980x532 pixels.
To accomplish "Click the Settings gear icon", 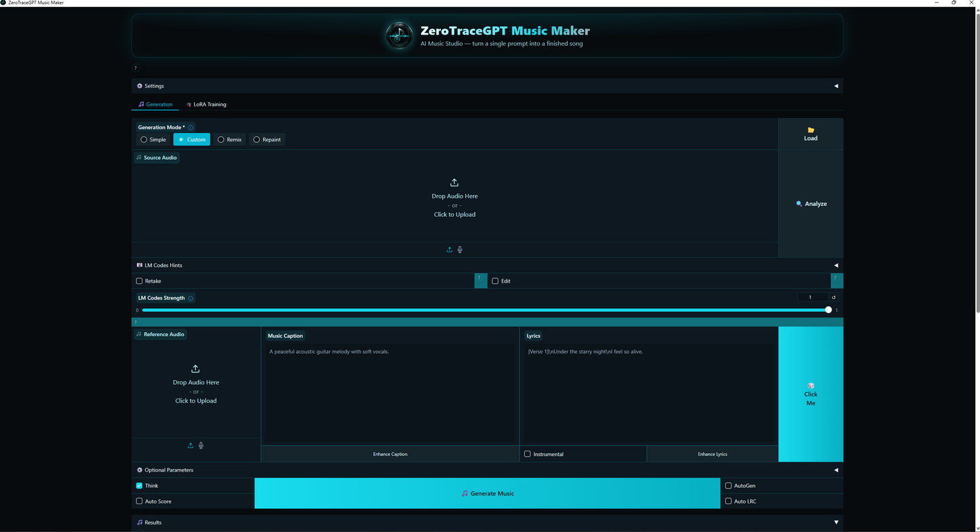I will pyautogui.click(x=140, y=86).
